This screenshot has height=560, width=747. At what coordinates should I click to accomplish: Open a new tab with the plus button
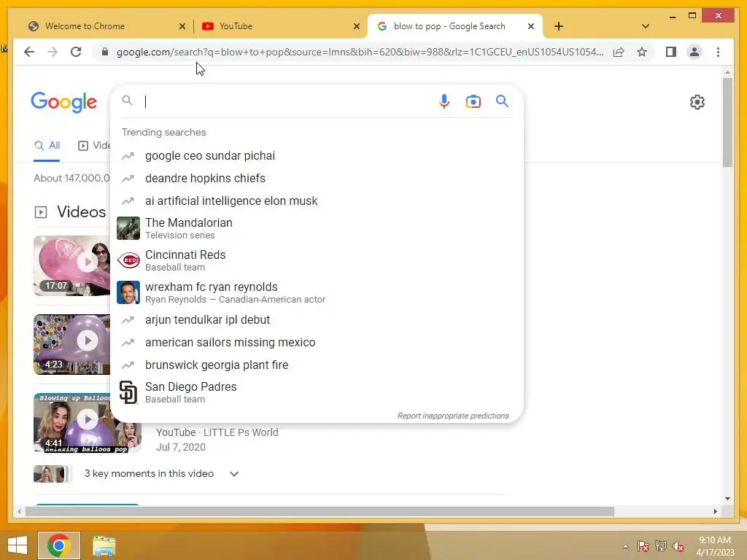pyautogui.click(x=559, y=26)
